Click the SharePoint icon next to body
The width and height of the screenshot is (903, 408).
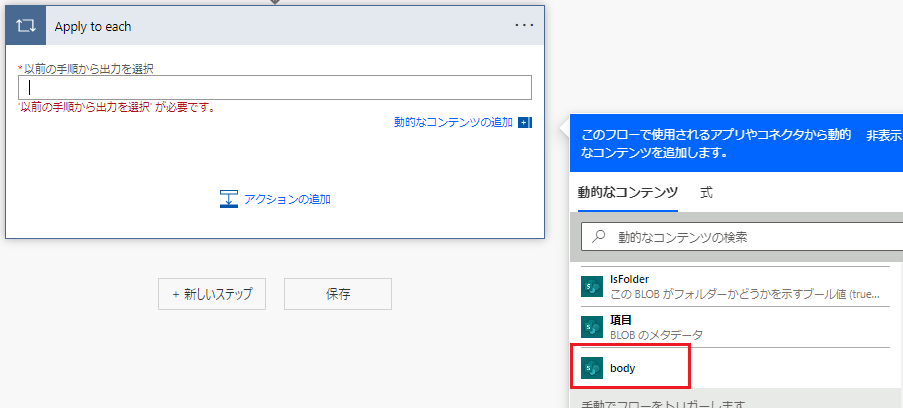coord(592,368)
